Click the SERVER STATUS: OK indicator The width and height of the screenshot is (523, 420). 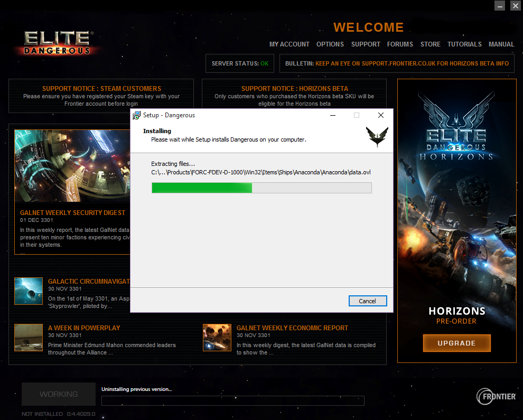(240, 63)
